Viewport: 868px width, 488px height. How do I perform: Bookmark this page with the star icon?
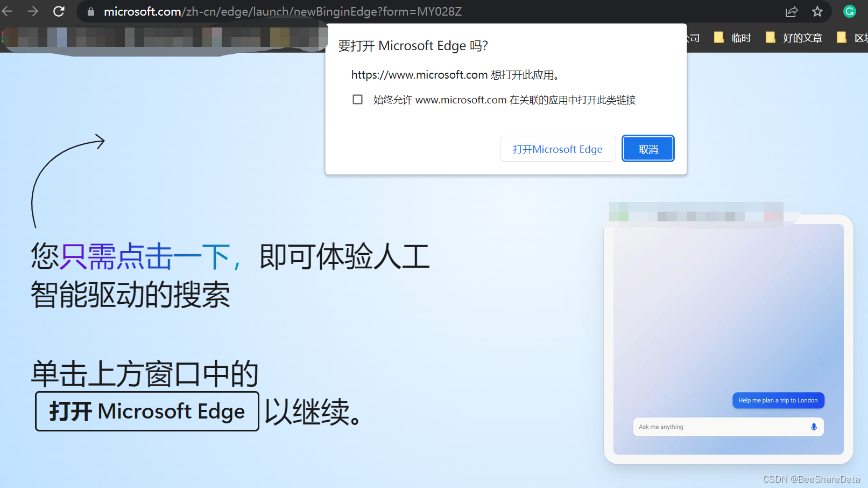tap(817, 11)
